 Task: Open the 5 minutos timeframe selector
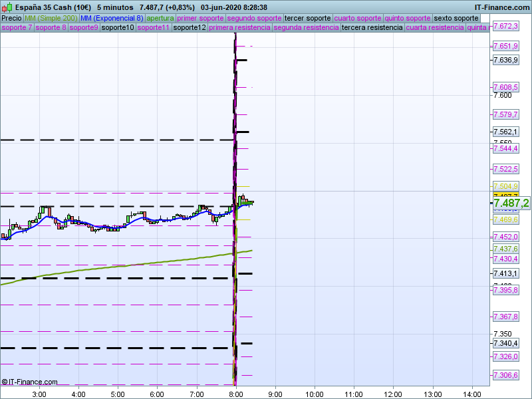[x=115, y=7]
